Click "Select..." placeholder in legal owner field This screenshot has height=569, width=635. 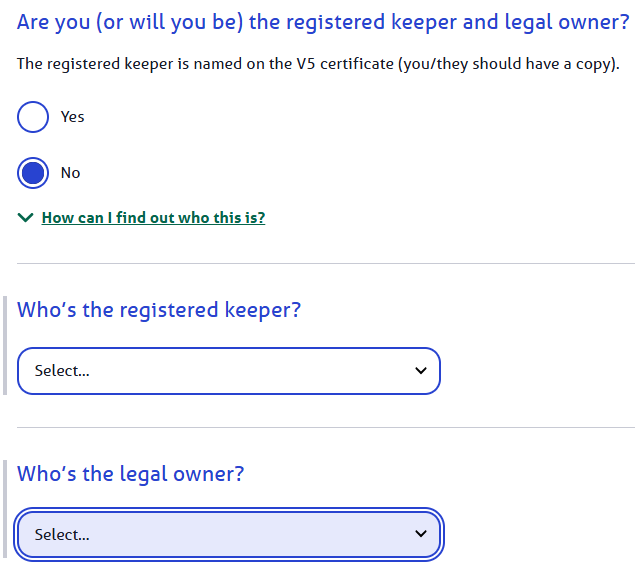coord(62,535)
